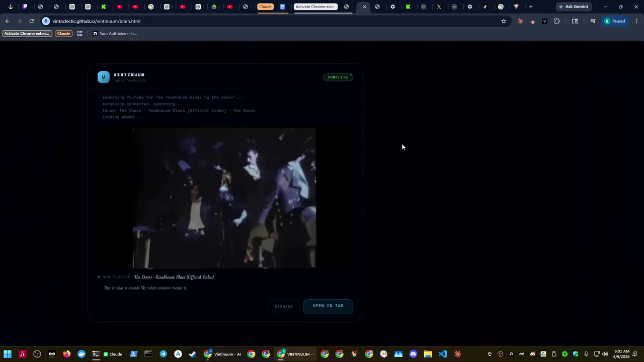Click the OPEN IN TAB button
This screenshot has width=644, height=362.
328,306
